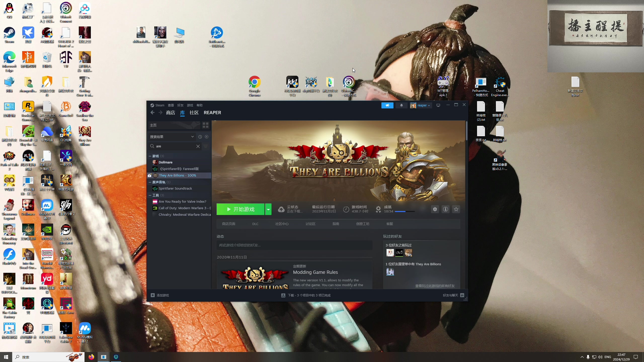View all friends who played link
This screenshot has width=644, height=362.
coord(435,286)
